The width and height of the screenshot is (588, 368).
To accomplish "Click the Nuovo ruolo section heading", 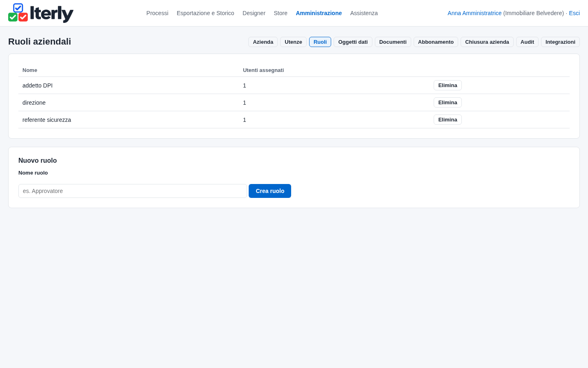I will tap(38, 161).
